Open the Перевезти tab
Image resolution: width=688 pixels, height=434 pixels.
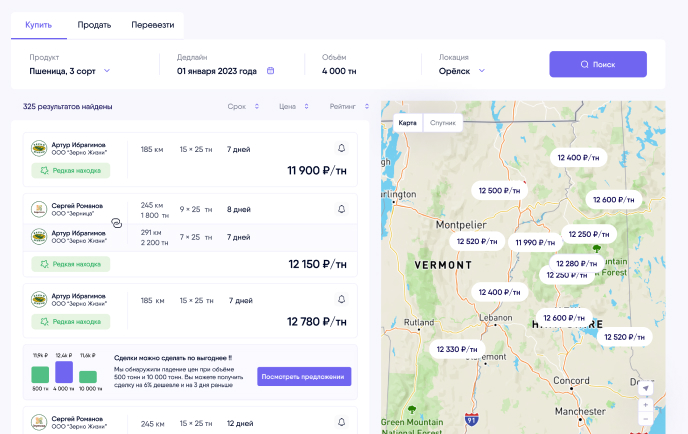(x=150, y=24)
